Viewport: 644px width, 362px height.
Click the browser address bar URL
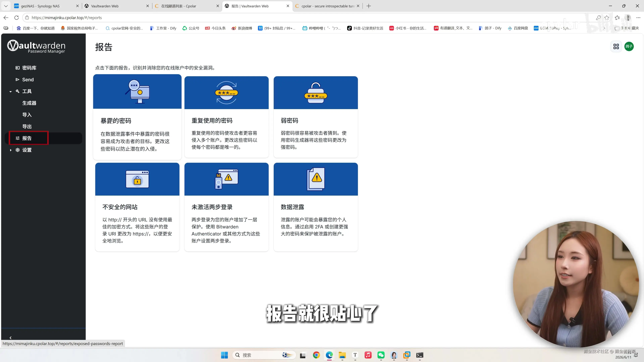[x=67, y=18]
